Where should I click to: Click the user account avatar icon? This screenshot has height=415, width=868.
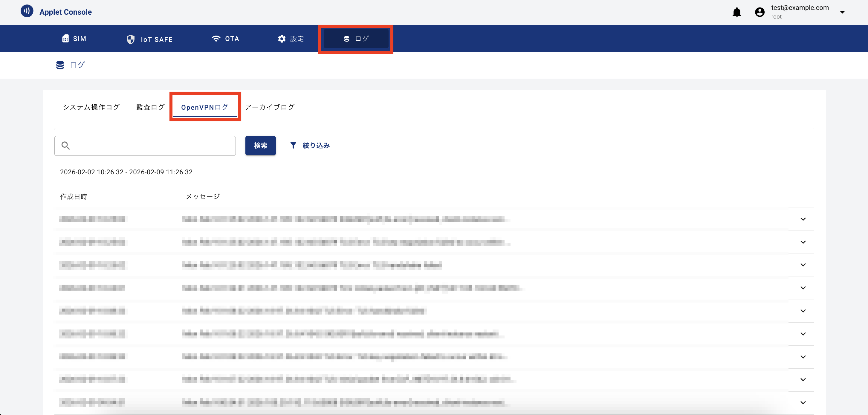click(759, 13)
